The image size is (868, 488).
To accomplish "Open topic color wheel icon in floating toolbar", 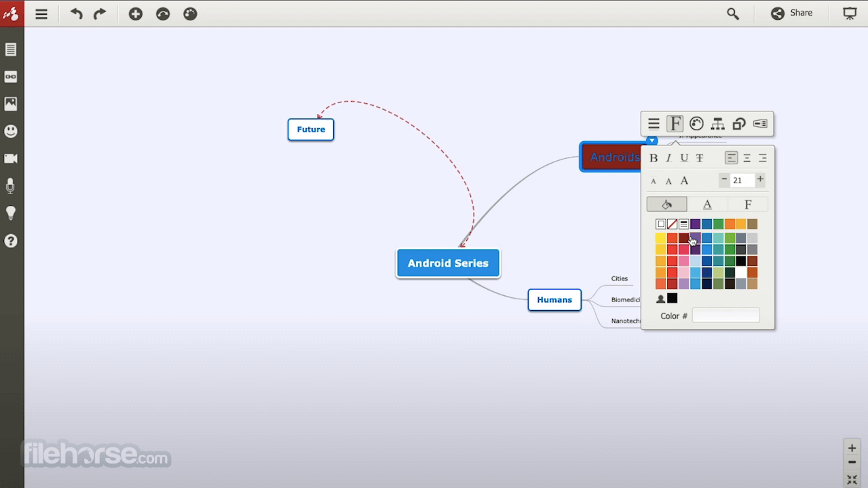I will coord(696,124).
